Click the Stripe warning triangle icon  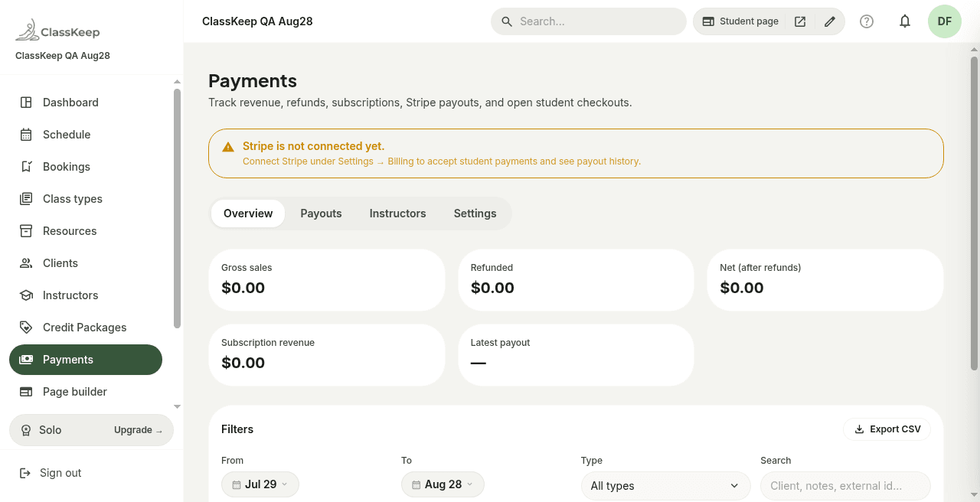(228, 147)
